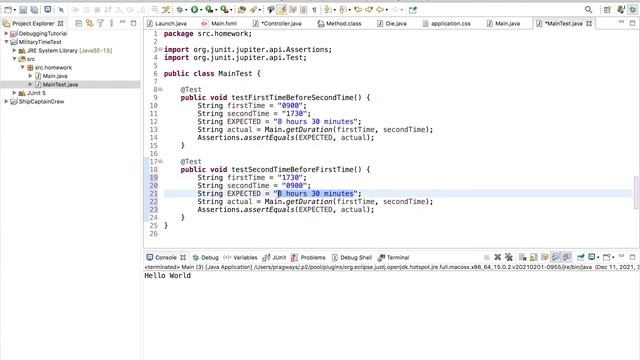Expand the imports fold at line 3
Screen dimensions: 640x360
[x=160, y=49]
